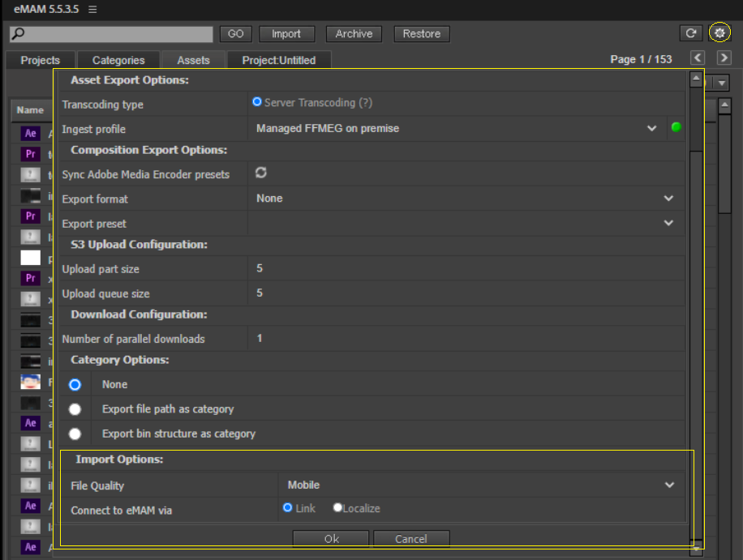Screen dimensions: 743x560
Task: Go to previous page arrow
Action: point(697,58)
